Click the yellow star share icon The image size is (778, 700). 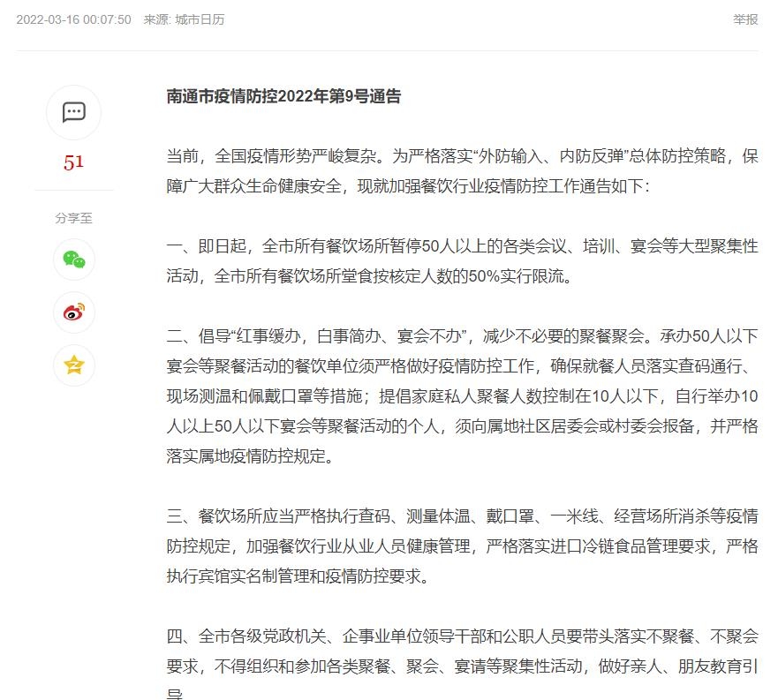pyautogui.click(x=74, y=365)
